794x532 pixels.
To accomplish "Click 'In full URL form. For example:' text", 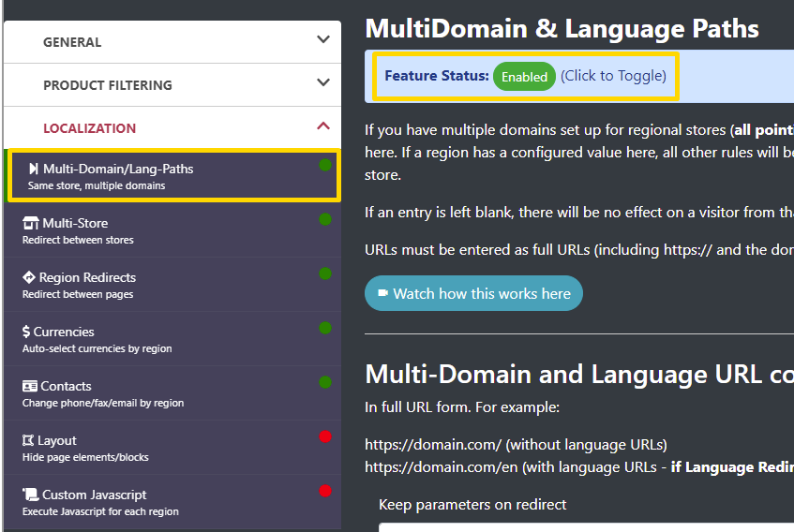I will tap(462, 407).
